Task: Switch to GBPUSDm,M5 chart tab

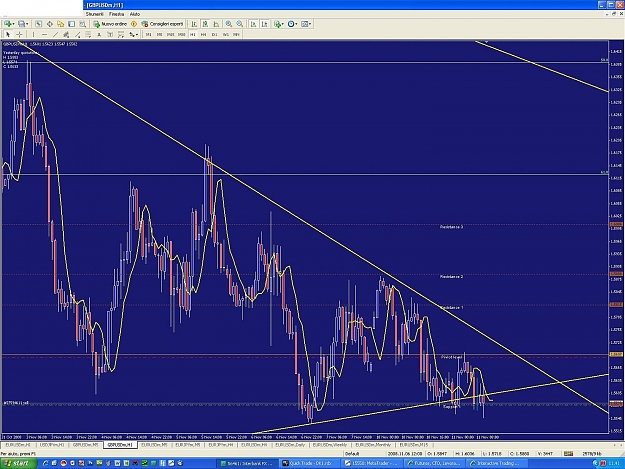Action: [x=85, y=445]
